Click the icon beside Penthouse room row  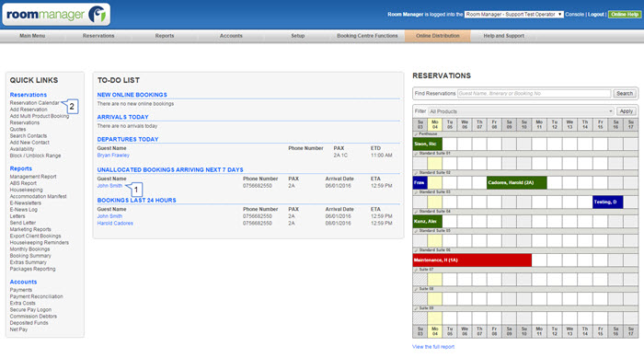click(x=416, y=134)
